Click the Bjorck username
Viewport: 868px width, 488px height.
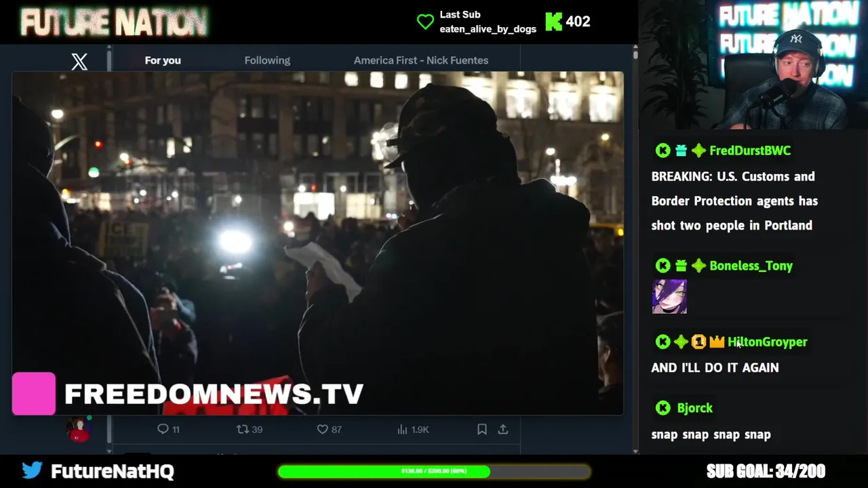[x=694, y=408]
